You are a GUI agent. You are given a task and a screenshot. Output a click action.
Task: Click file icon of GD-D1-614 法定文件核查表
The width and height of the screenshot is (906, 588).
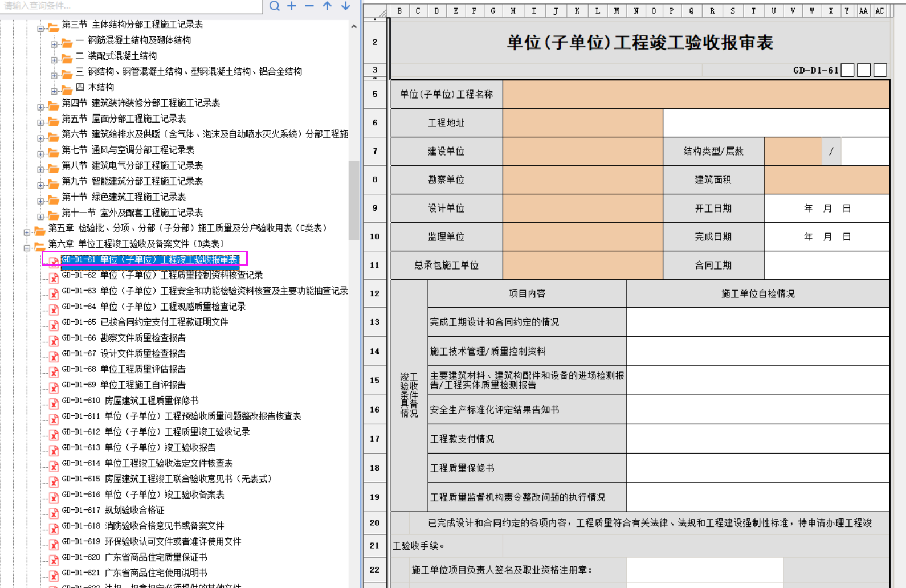point(54,465)
